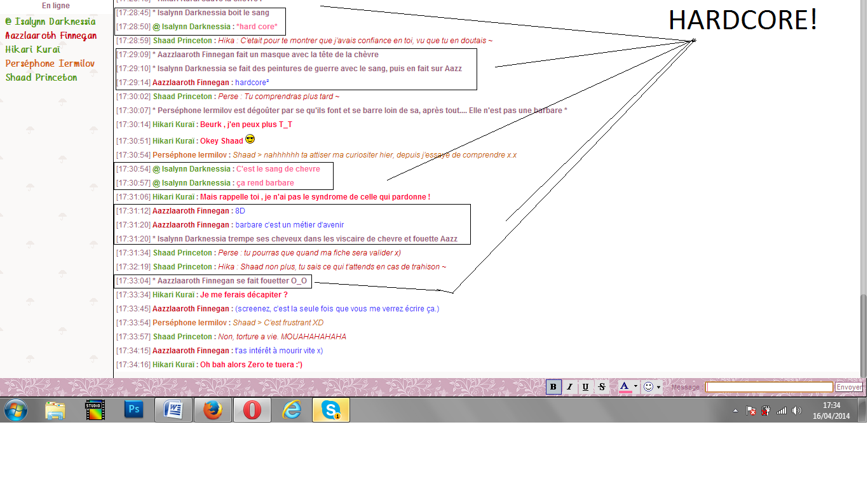
Task: Click the '8D' message at 17:31:12
Action: click(x=240, y=211)
